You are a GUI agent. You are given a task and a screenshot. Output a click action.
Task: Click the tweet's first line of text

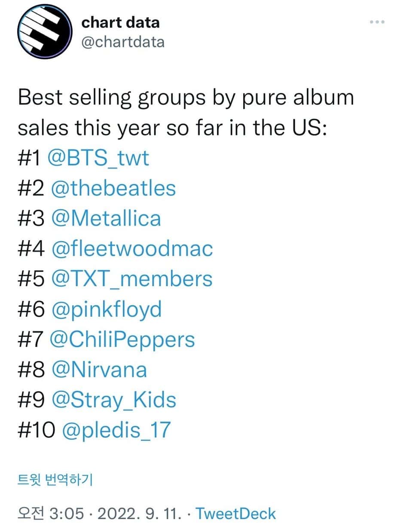pos(186,98)
